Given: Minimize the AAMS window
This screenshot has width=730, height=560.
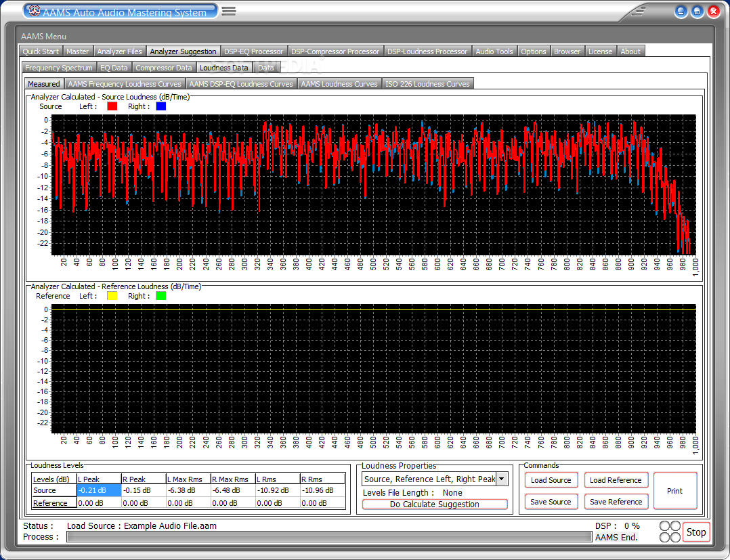Looking at the screenshot, I should 681,12.
